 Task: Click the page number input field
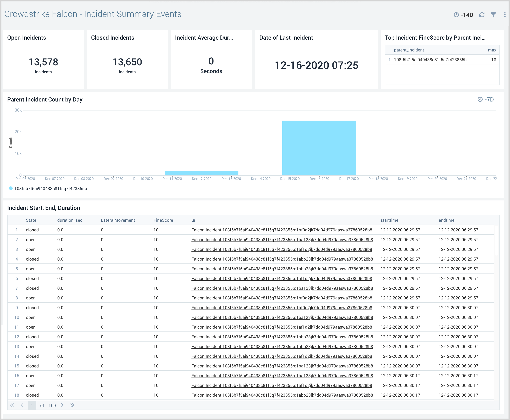[x=32, y=405]
